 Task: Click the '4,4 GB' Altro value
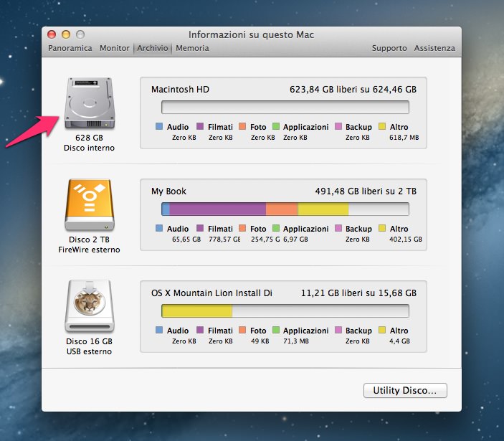(x=399, y=341)
